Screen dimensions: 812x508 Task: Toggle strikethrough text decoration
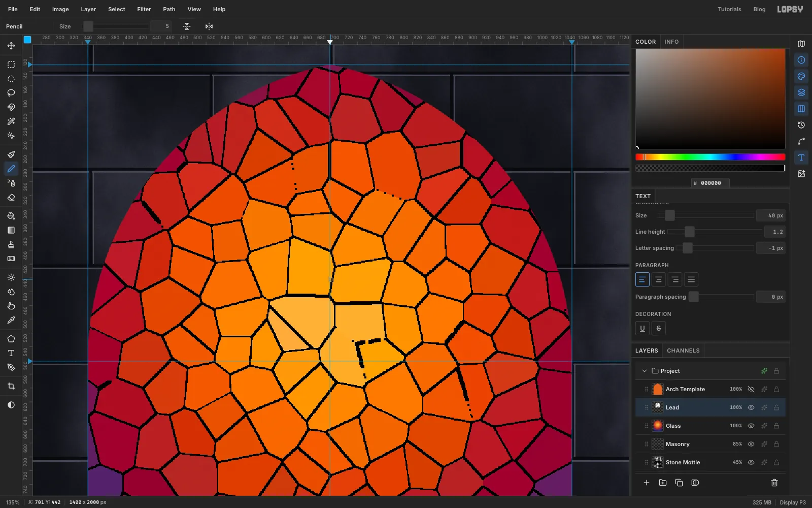pyautogui.click(x=659, y=328)
